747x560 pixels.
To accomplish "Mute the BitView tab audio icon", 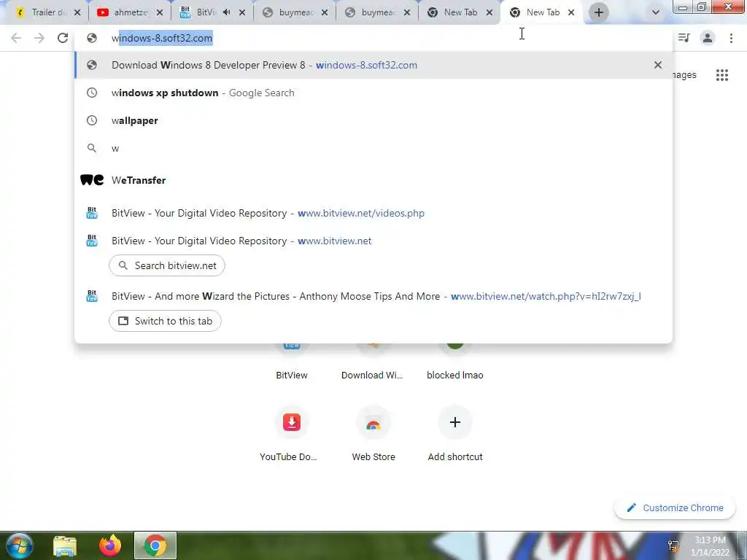I will tap(227, 12).
